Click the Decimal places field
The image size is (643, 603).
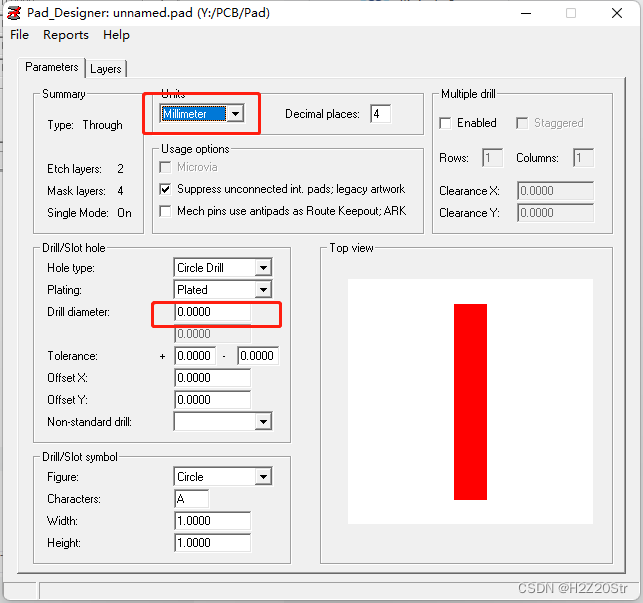(x=380, y=114)
